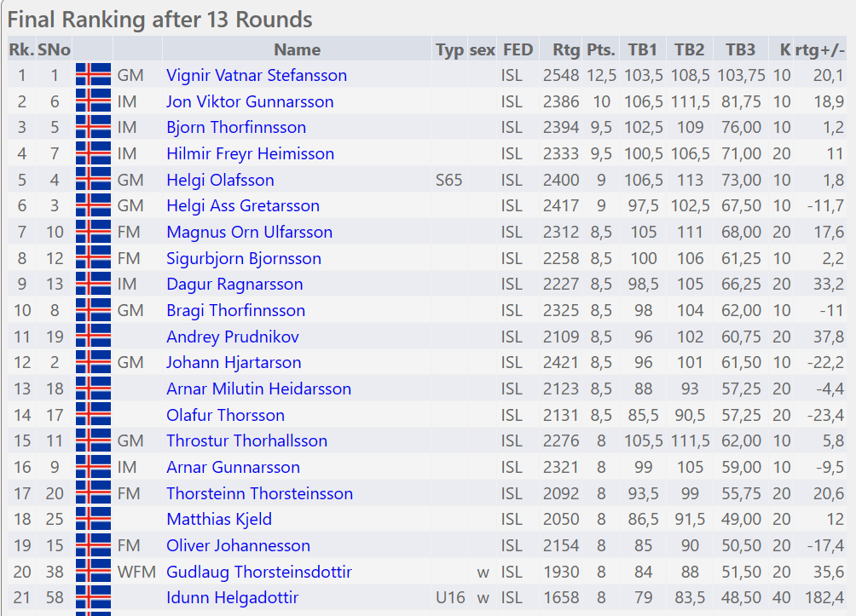Click the flag icon beside Olafur Thorsson

(x=93, y=415)
